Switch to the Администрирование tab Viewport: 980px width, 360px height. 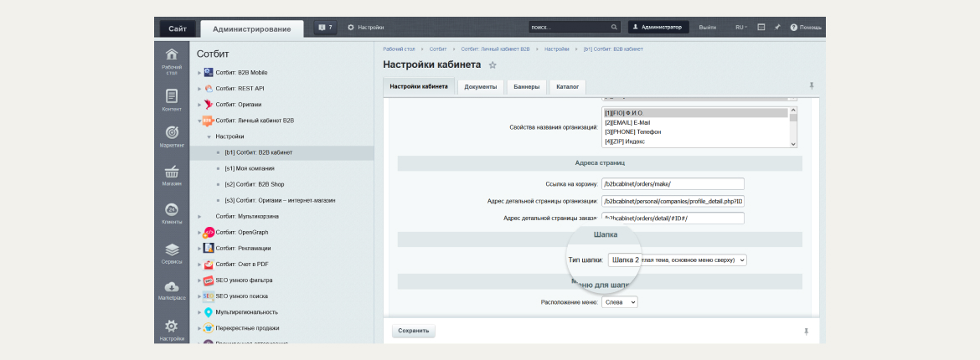pos(252,28)
